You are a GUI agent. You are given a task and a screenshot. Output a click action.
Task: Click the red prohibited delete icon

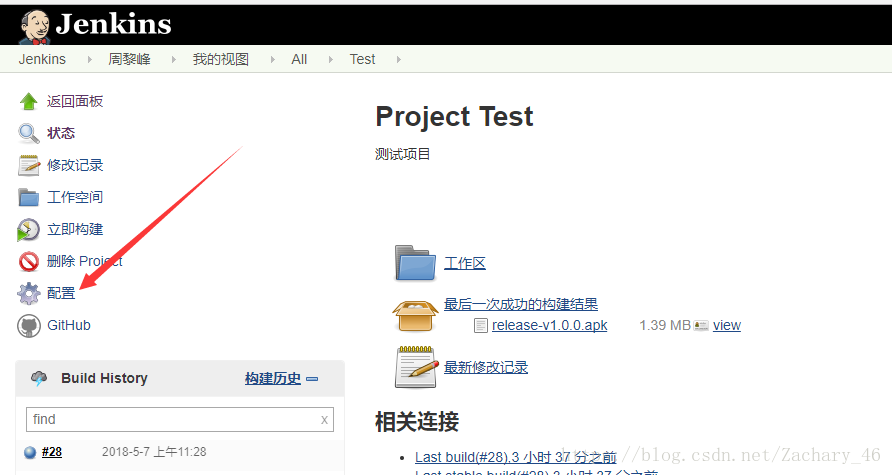(x=28, y=262)
